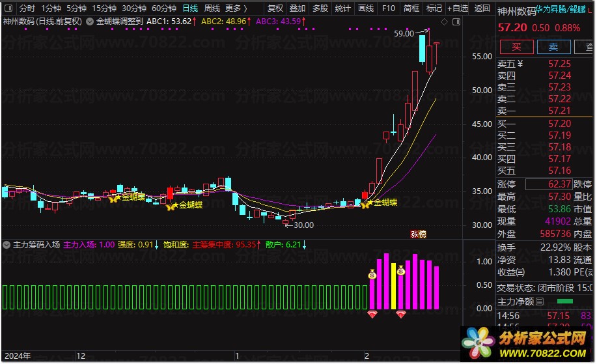Image resolution: width=597 pixels, height=364 pixels.
Task: Click 卖一 price 57.21
Action: tap(560, 111)
